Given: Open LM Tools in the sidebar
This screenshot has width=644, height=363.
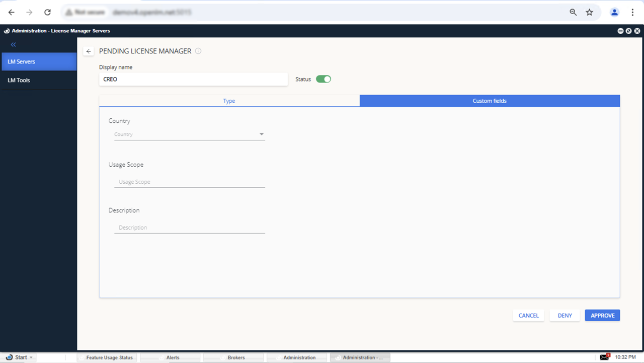Looking at the screenshot, I should coord(19,80).
